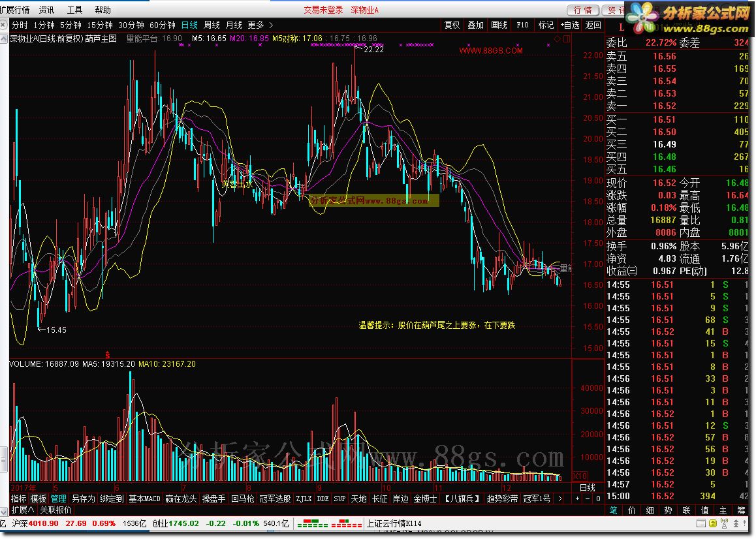Select the 回马枪 indicator
Image resolution: width=756 pixels, height=539 pixels.
(242, 499)
